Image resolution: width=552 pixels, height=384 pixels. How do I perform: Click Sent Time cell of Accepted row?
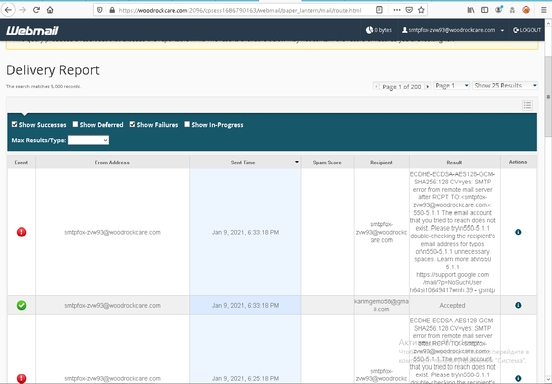click(245, 306)
